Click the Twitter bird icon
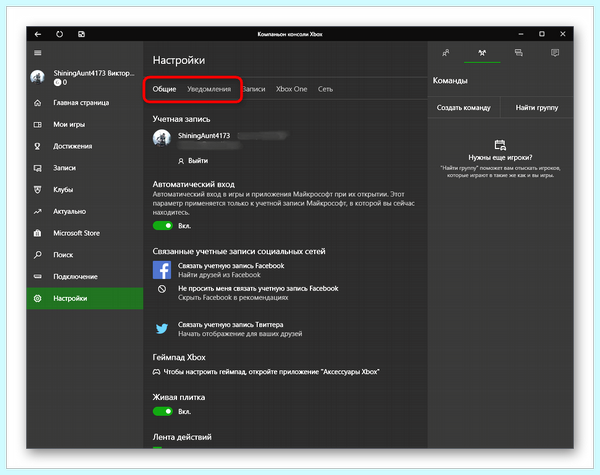 pyautogui.click(x=162, y=329)
